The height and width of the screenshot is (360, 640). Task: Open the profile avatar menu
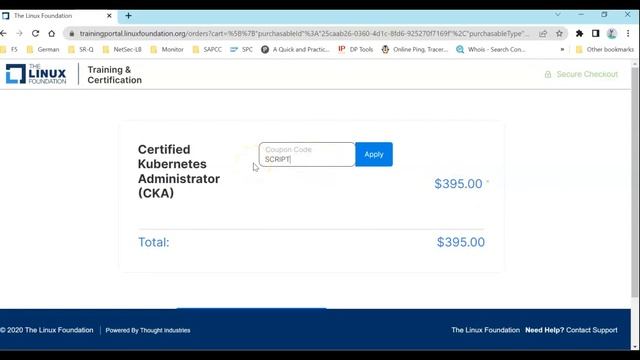coord(611,33)
